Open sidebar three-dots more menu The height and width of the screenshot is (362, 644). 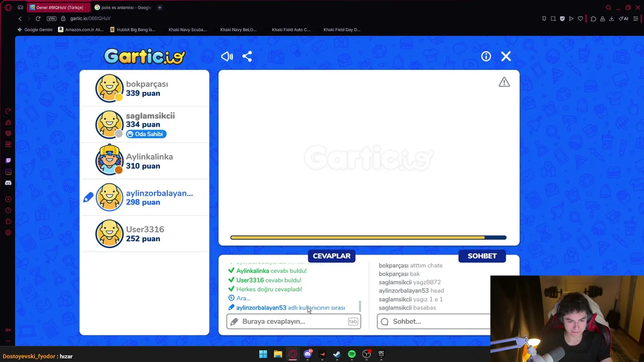[x=8, y=341]
